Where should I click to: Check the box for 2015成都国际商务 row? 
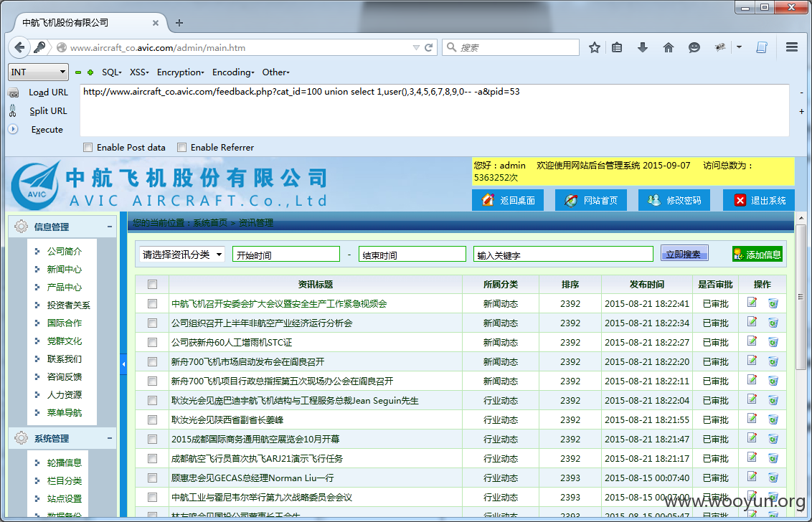coord(152,439)
